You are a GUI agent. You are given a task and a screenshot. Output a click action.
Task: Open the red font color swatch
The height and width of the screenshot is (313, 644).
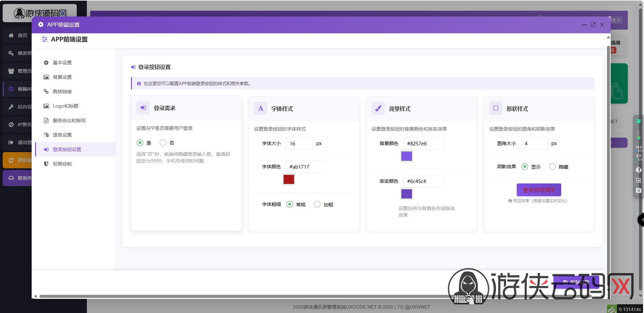tap(289, 179)
